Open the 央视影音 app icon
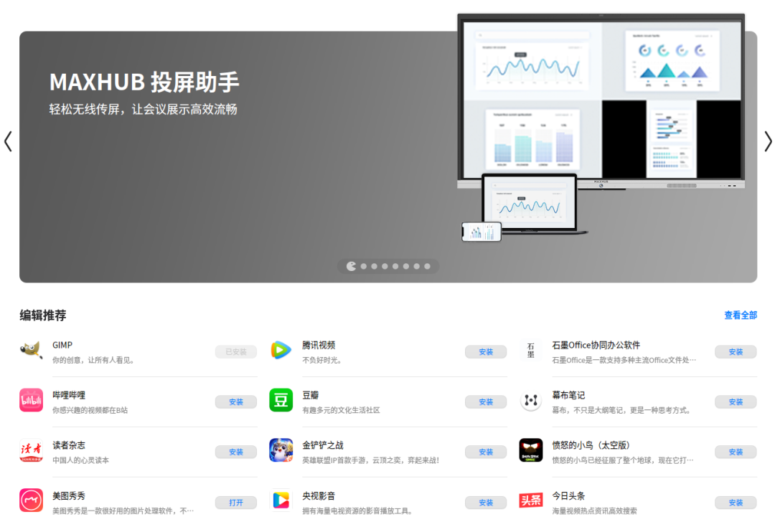The height and width of the screenshot is (532, 775). (x=281, y=500)
